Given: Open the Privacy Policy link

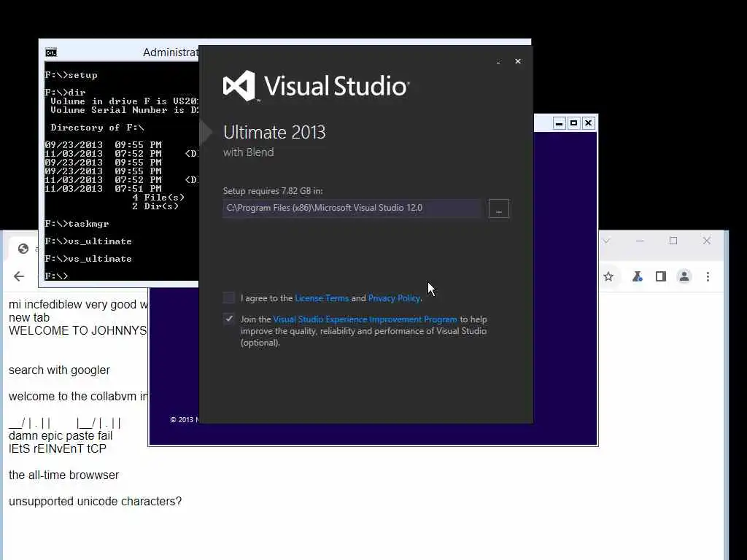Looking at the screenshot, I should pos(394,298).
